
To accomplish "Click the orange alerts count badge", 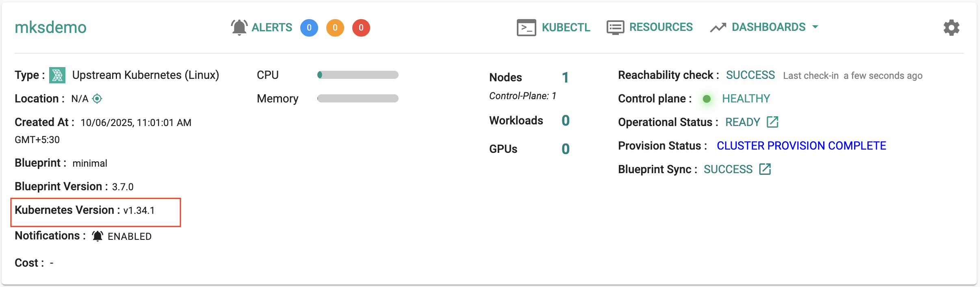I will [335, 28].
